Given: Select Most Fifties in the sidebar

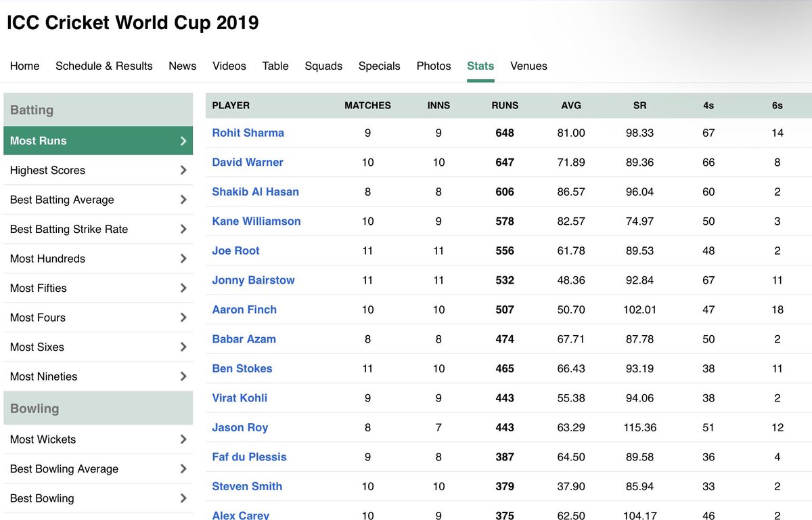Looking at the screenshot, I should coord(98,288).
